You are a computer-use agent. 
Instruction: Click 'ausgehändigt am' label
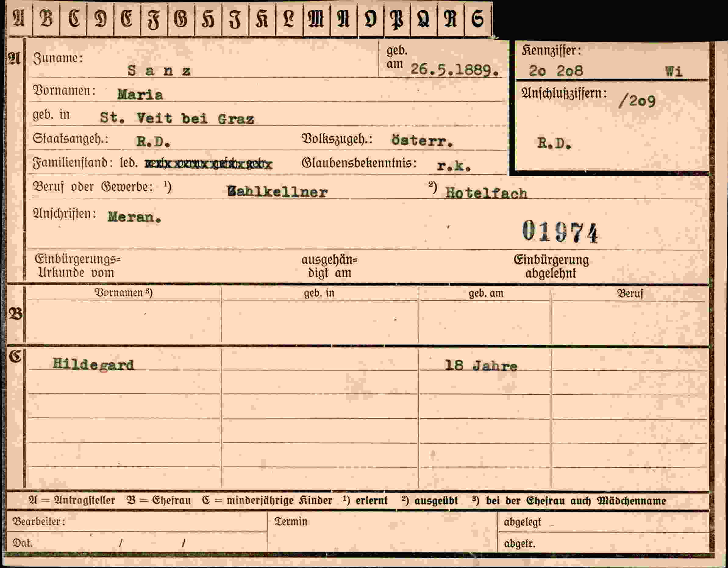point(329,267)
